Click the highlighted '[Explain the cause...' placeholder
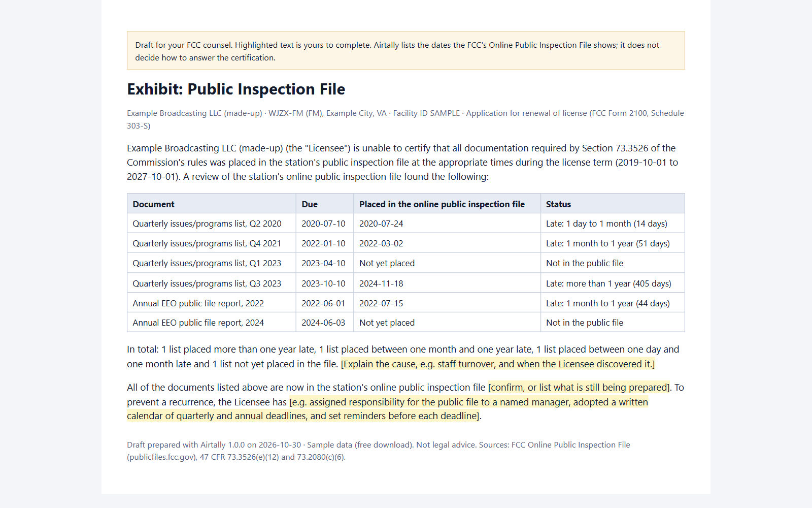The image size is (812, 508). (x=498, y=364)
